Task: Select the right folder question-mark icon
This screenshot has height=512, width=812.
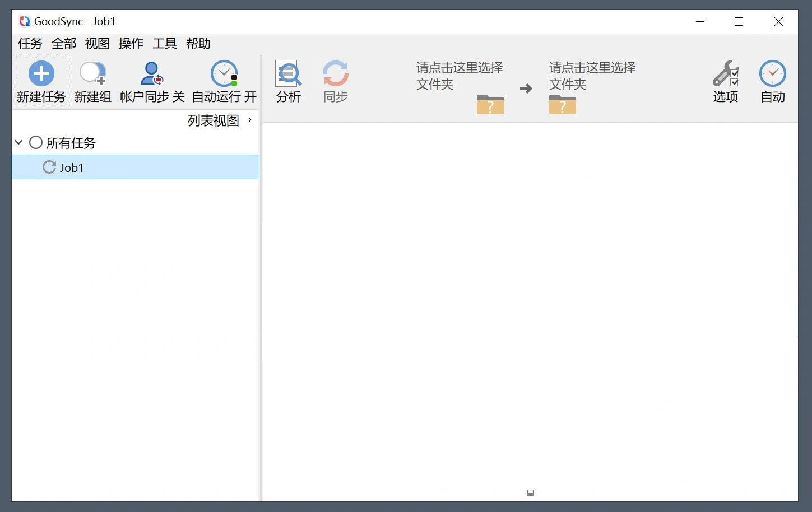Action: 563,104
